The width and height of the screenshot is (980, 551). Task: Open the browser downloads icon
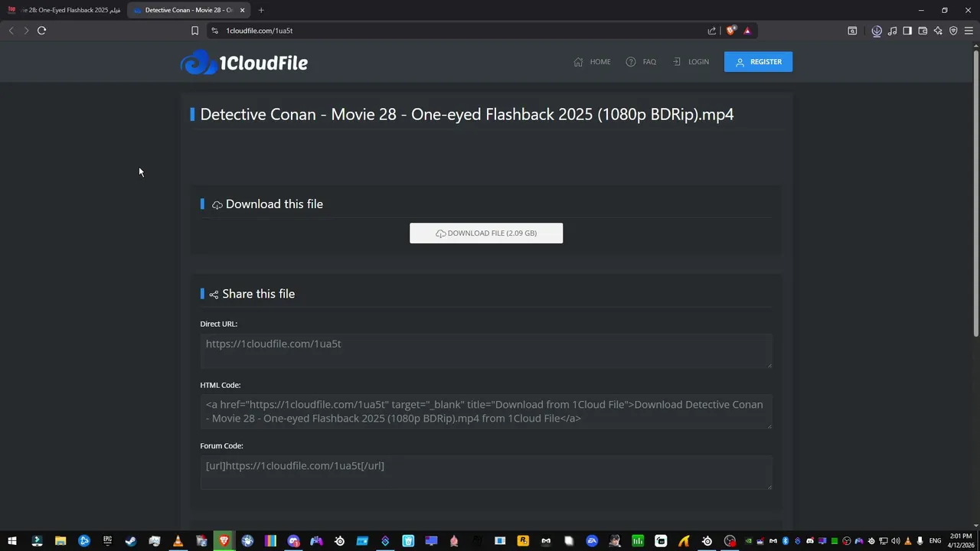point(877,31)
